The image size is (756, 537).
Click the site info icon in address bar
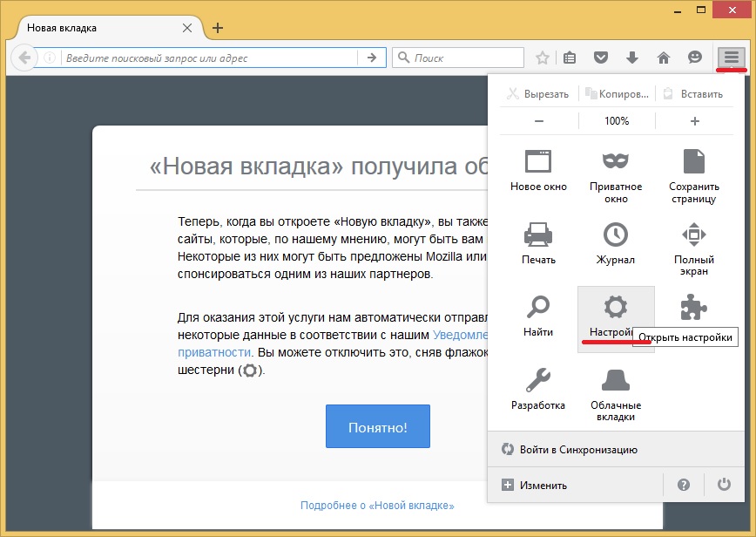(x=49, y=58)
